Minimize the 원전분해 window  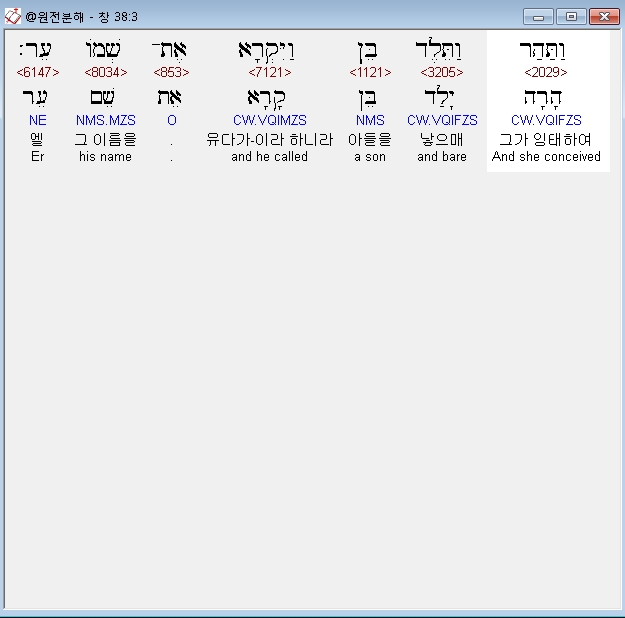click(x=538, y=17)
